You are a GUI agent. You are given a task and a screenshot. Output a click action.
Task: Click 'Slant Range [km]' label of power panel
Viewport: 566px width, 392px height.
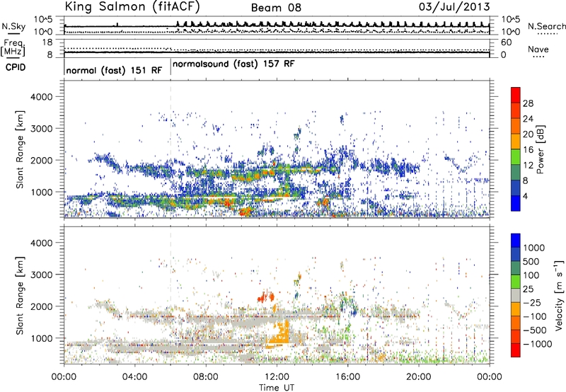pos(20,149)
